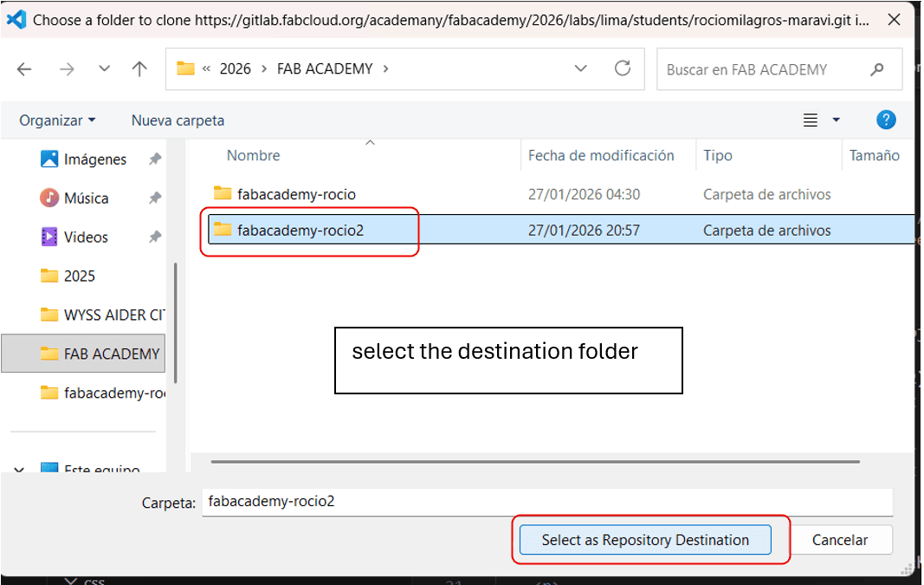Open recent locations dropdown arrow
The image size is (924, 585).
pos(104,69)
